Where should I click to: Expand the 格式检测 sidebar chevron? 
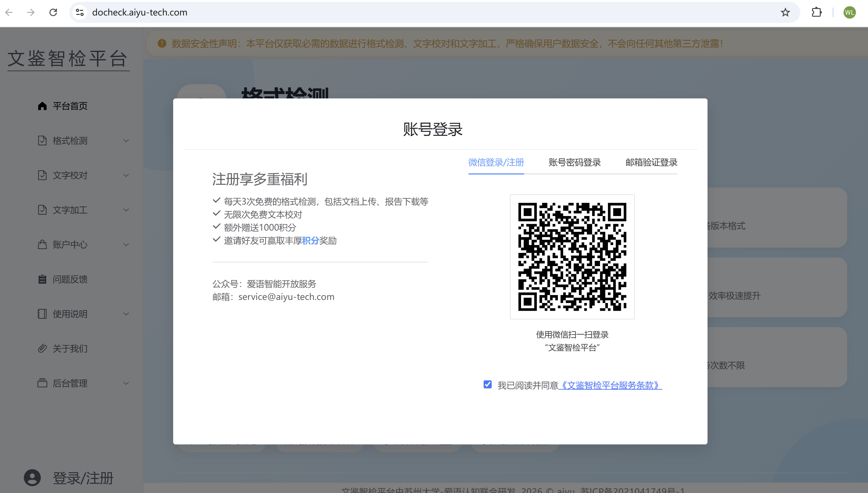point(126,141)
